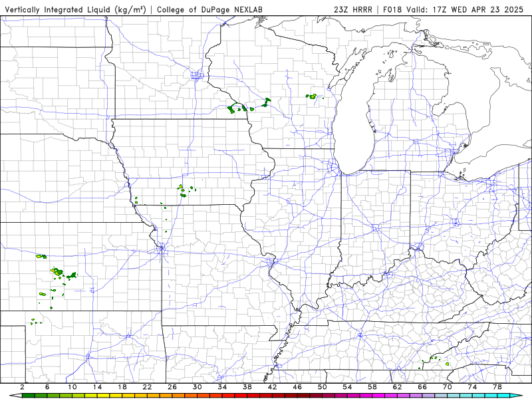Click the white left arrow tip of color bar
The height and width of the screenshot is (399, 532).
(15, 396)
